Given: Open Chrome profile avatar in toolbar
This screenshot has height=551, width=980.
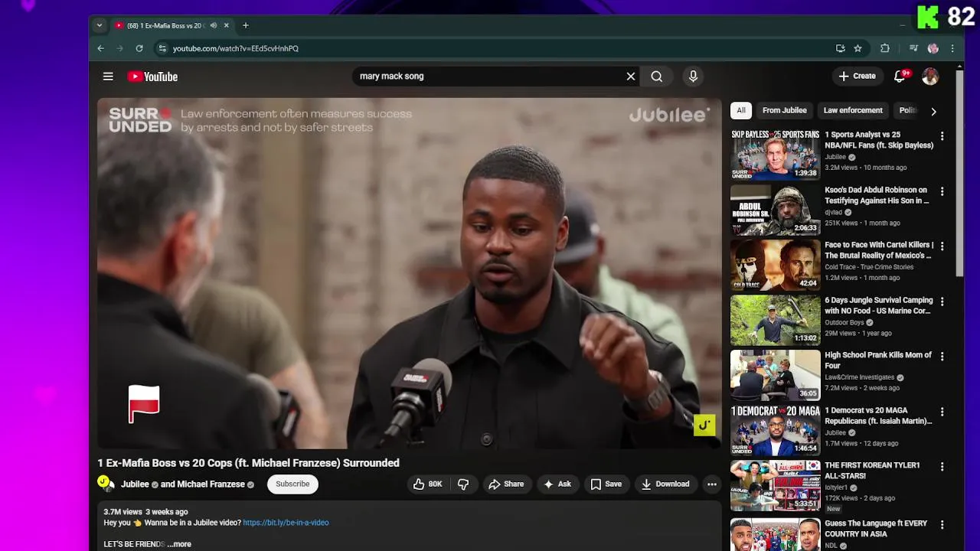Looking at the screenshot, I should 933,48.
